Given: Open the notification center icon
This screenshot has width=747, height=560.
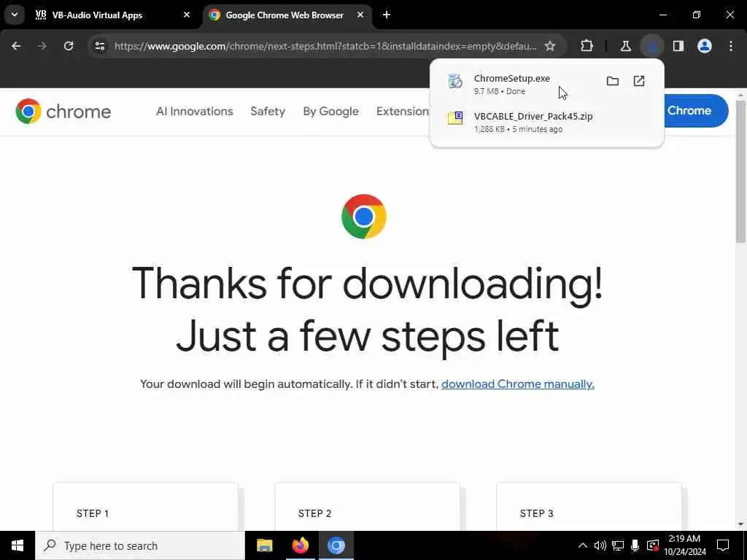Looking at the screenshot, I should pos(723,545).
